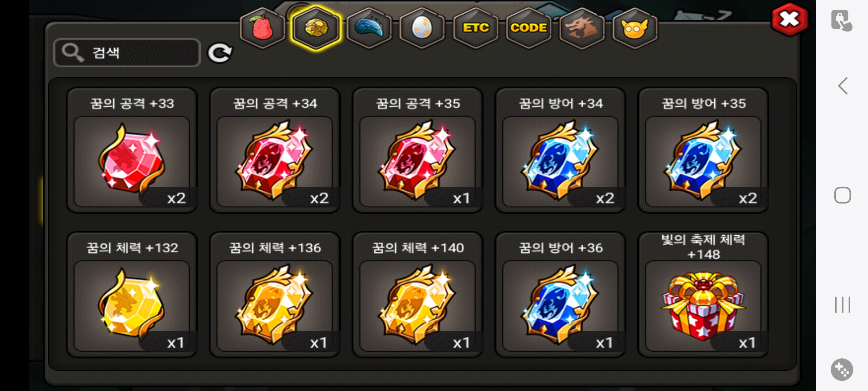The height and width of the screenshot is (391, 868).
Task: Choose the 꿈의 체력 +140 gem
Action: (x=417, y=295)
